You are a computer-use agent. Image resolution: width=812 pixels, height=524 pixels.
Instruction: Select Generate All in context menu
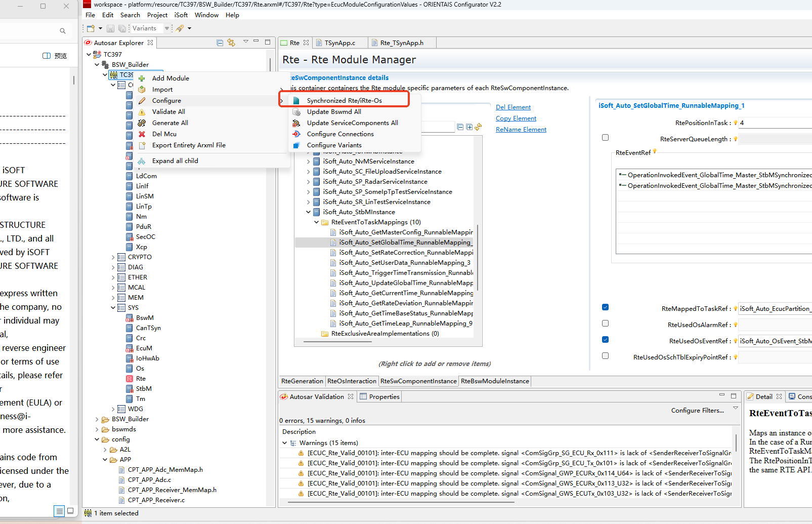pos(170,123)
